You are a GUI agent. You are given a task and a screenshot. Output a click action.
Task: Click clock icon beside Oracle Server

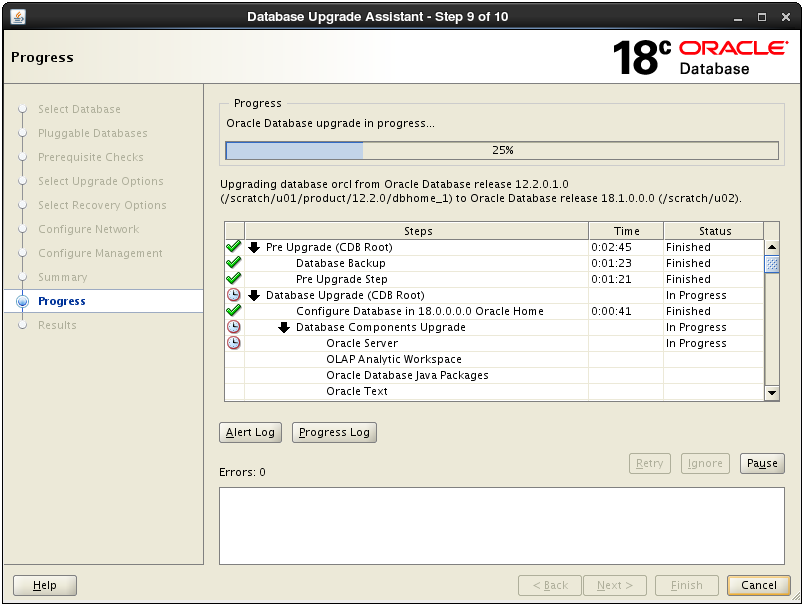pyautogui.click(x=234, y=342)
